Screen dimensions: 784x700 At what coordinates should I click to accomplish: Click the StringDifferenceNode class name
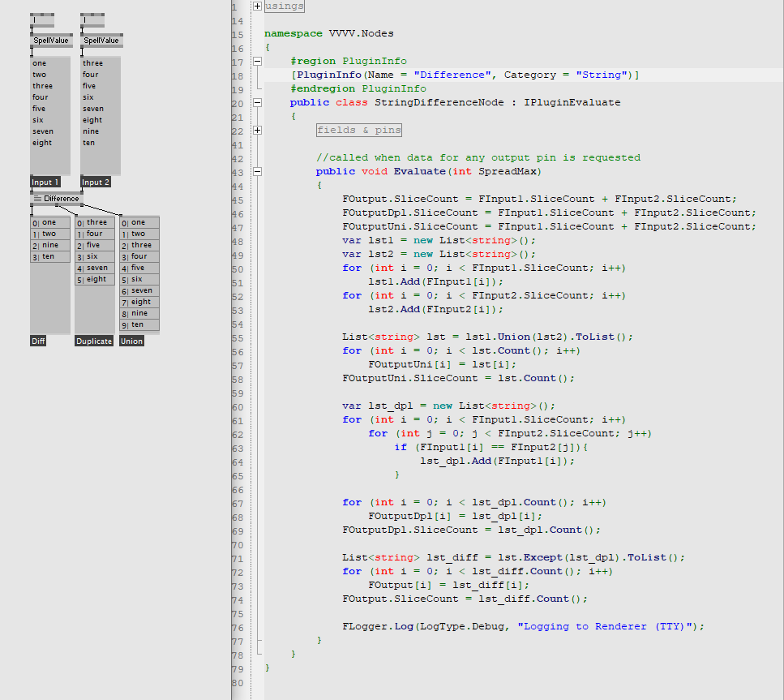point(439,102)
